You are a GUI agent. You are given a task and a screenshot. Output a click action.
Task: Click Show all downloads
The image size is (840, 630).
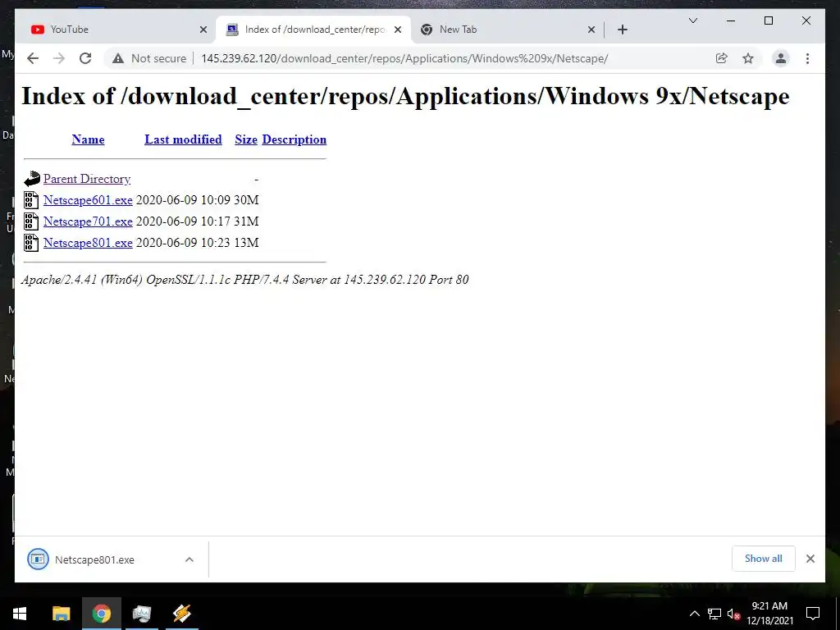[x=764, y=559]
